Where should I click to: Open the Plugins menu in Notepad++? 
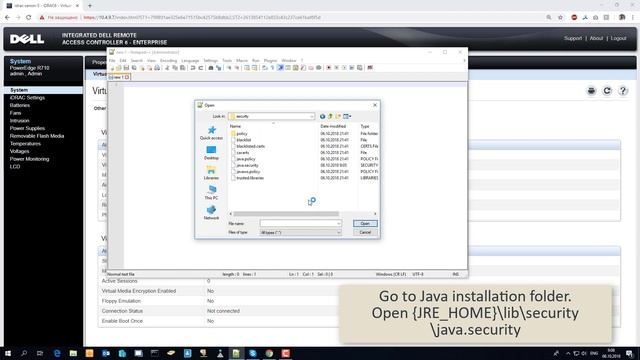coord(271,60)
